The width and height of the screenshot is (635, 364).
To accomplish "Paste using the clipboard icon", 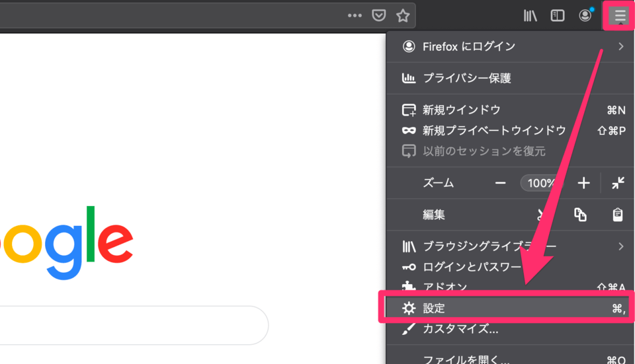I will [x=618, y=215].
